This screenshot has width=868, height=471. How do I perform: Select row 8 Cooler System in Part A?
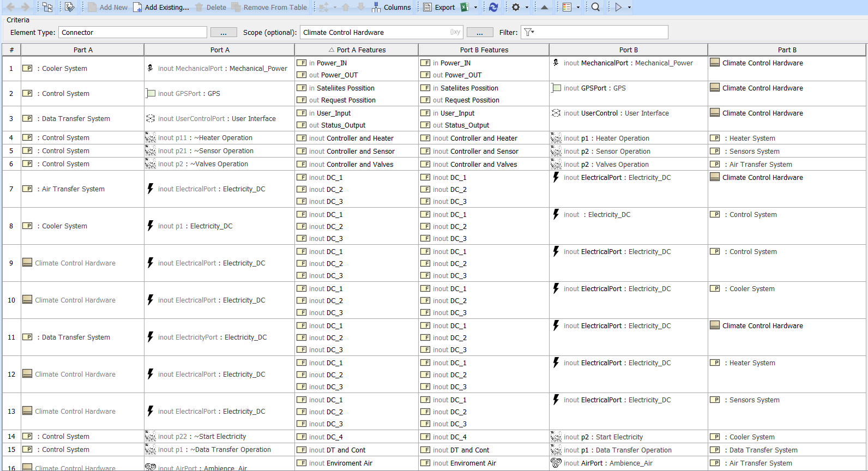click(64, 226)
